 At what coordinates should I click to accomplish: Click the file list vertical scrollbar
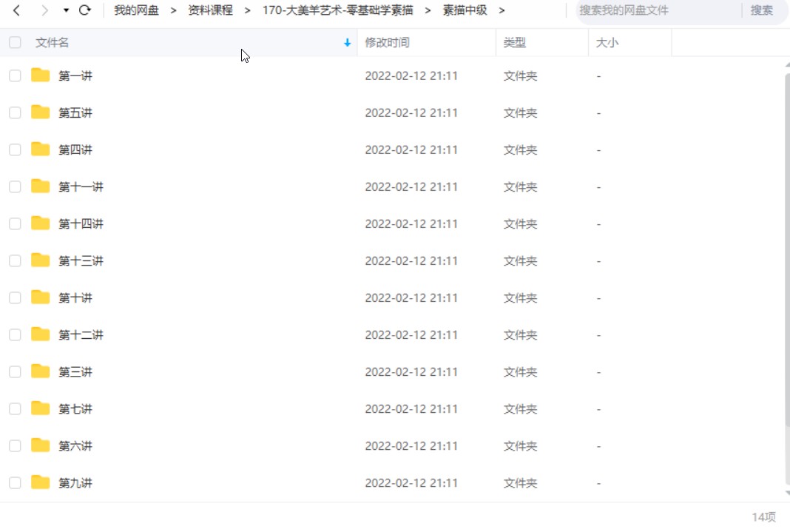787,252
